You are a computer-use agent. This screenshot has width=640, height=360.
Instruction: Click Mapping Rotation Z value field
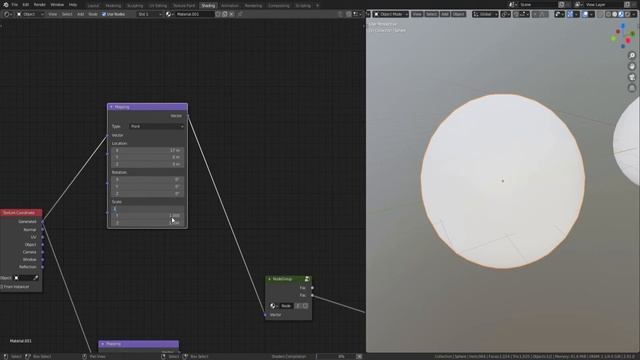148,193
